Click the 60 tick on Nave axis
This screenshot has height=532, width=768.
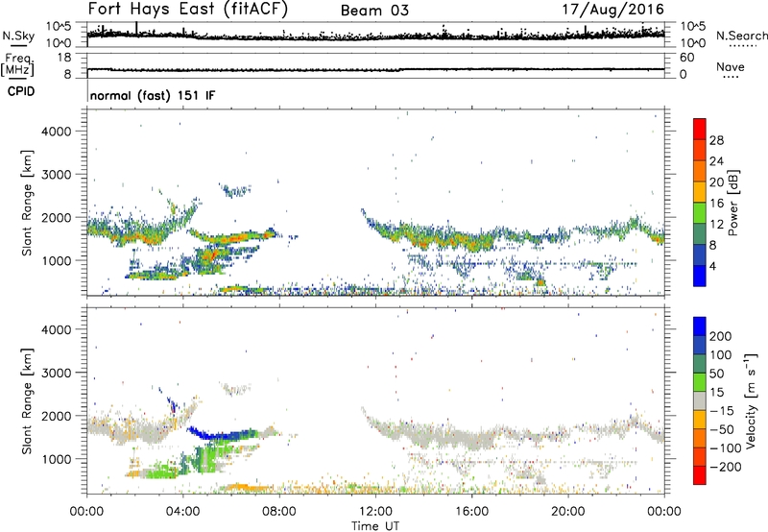[x=686, y=58]
